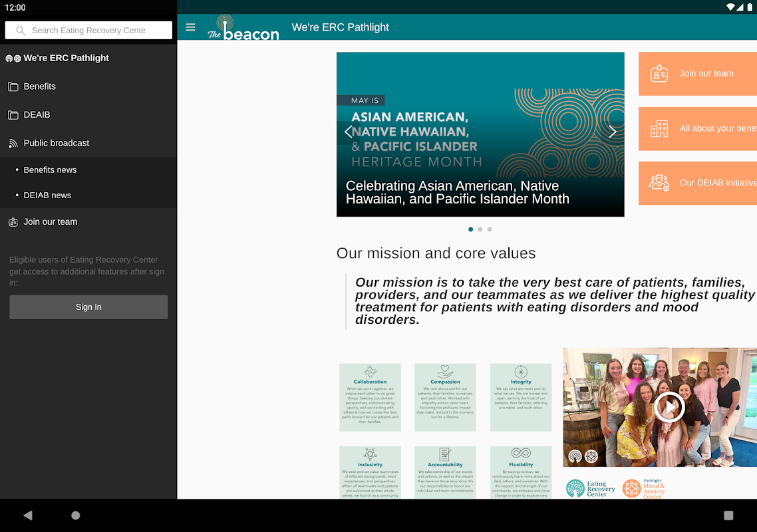The width and height of the screenshot is (757, 532).
Task: Click the Public broadcast feed icon
Action: point(13,144)
